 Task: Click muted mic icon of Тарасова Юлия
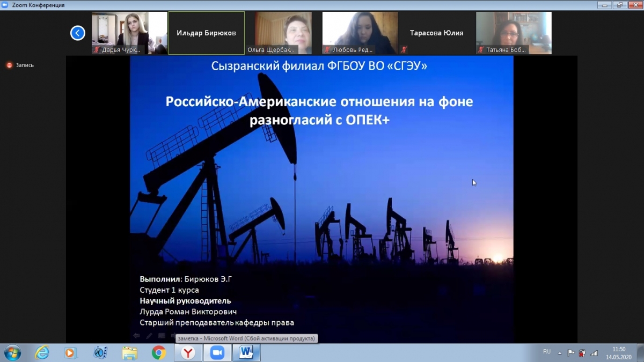tap(404, 50)
